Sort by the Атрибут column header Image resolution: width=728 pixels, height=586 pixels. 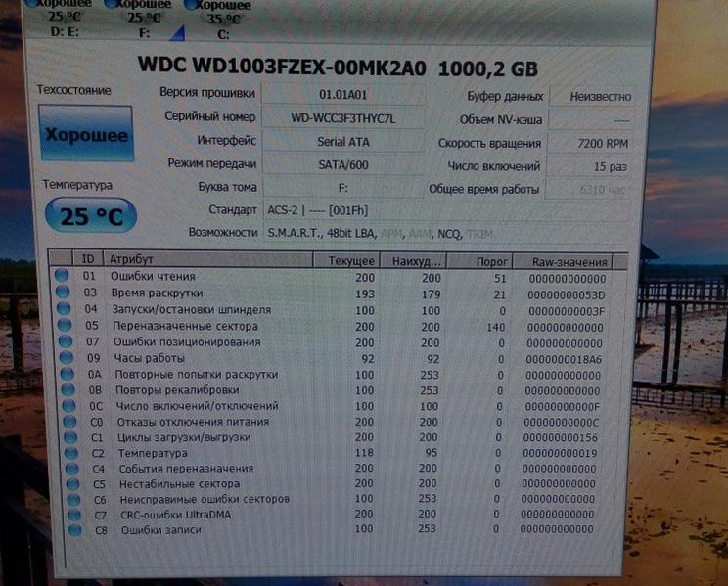(x=208, y=259)
